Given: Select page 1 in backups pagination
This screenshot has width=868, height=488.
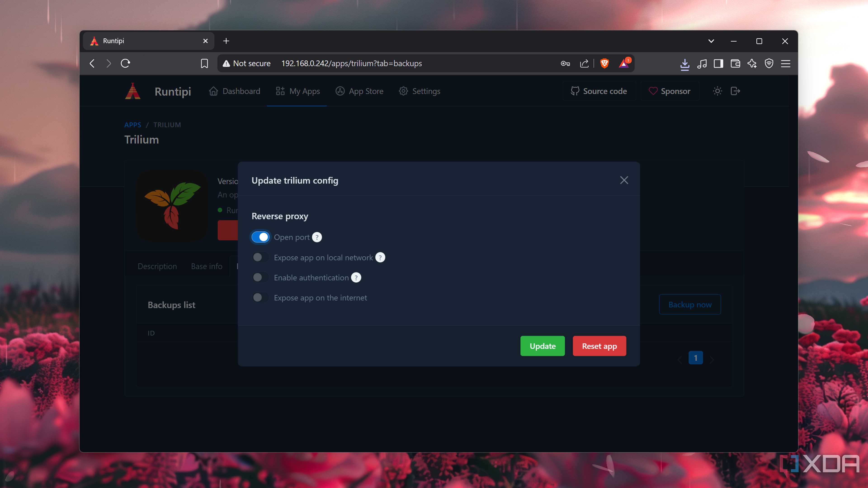Looking at the screenshot, I should (x=696, y=358).
